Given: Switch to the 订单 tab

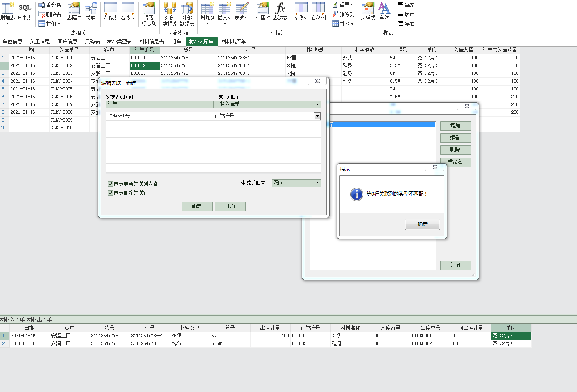Looking at the screenshot, I should coord(177,41).
